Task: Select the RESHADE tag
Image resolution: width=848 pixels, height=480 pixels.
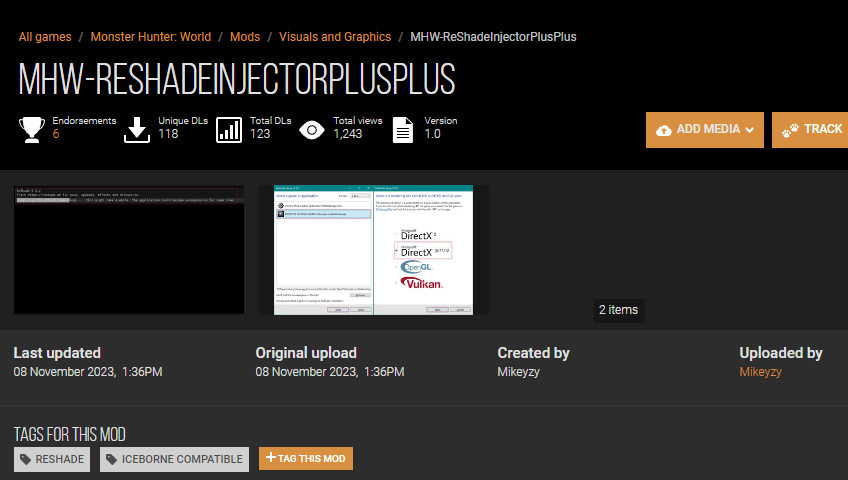Action: tap(52, 459)
